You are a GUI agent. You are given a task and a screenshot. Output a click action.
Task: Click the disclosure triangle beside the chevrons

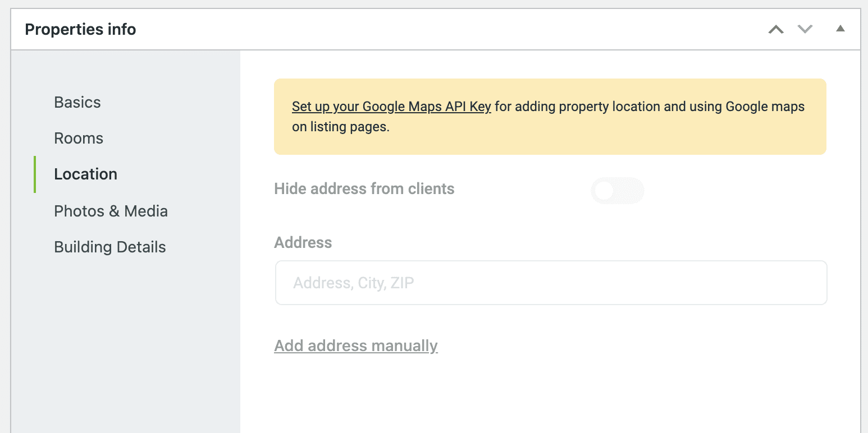[840, 29]
